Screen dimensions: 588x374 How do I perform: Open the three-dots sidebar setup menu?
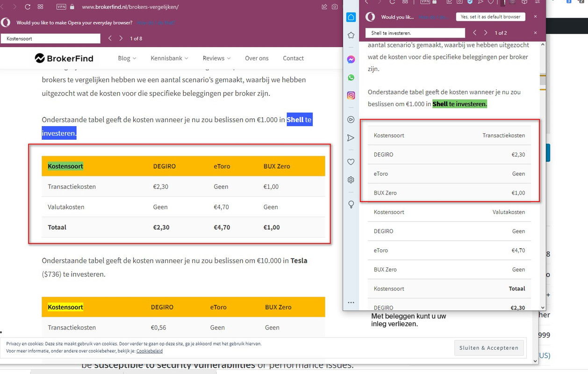click(351, 302)
